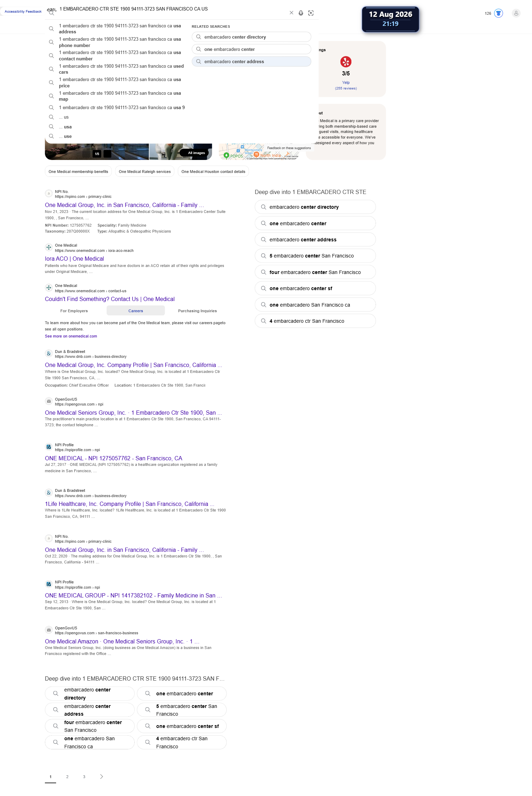Go to results page 2
The width and height of the screenshot is (532, 796).
pos(67,777)
